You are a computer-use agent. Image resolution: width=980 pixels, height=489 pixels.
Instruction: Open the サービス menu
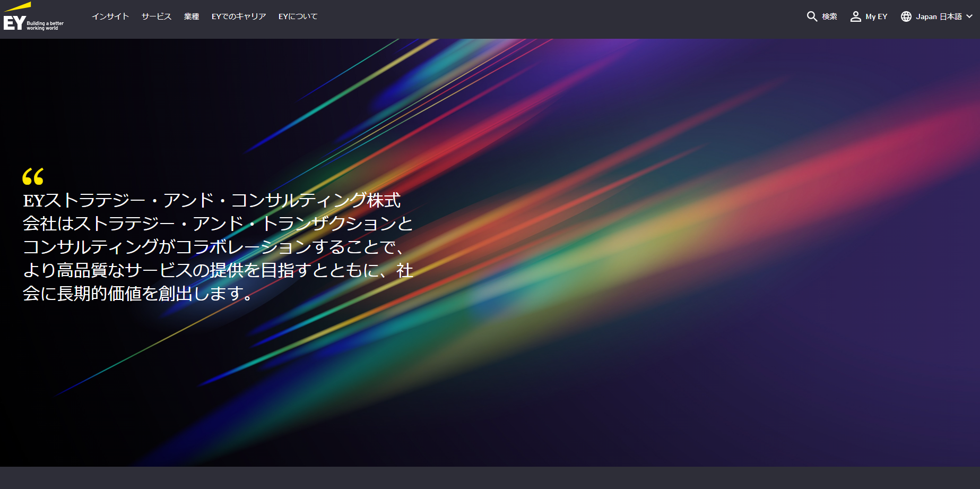coord(157,16)
